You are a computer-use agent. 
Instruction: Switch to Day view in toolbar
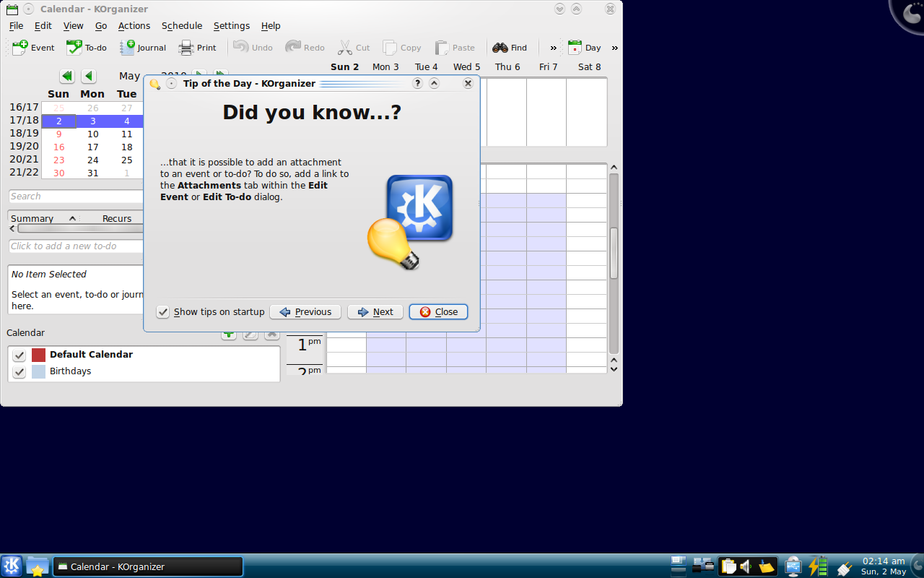(x=585, y=48)
